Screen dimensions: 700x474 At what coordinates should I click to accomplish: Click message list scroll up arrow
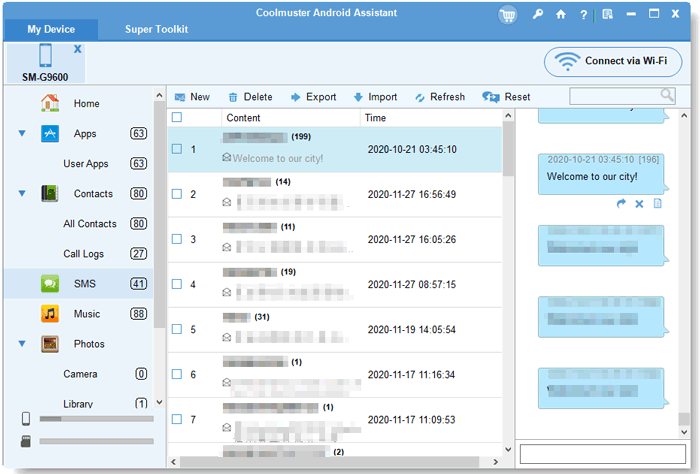[508, 116]
